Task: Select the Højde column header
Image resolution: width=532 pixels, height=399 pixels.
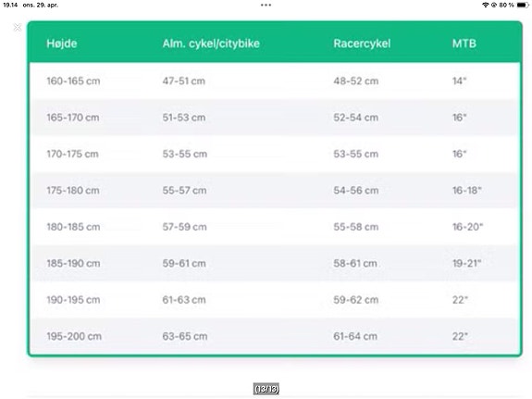Action: coord(62,44)
